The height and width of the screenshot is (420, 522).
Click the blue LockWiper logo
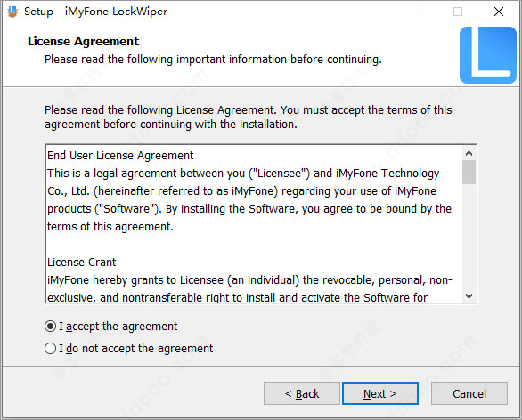[488, 55]
